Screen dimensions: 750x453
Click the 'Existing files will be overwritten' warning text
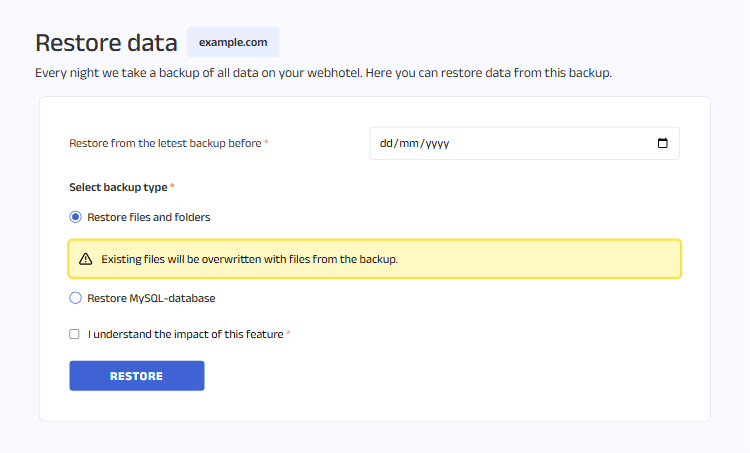click(250, 259)
